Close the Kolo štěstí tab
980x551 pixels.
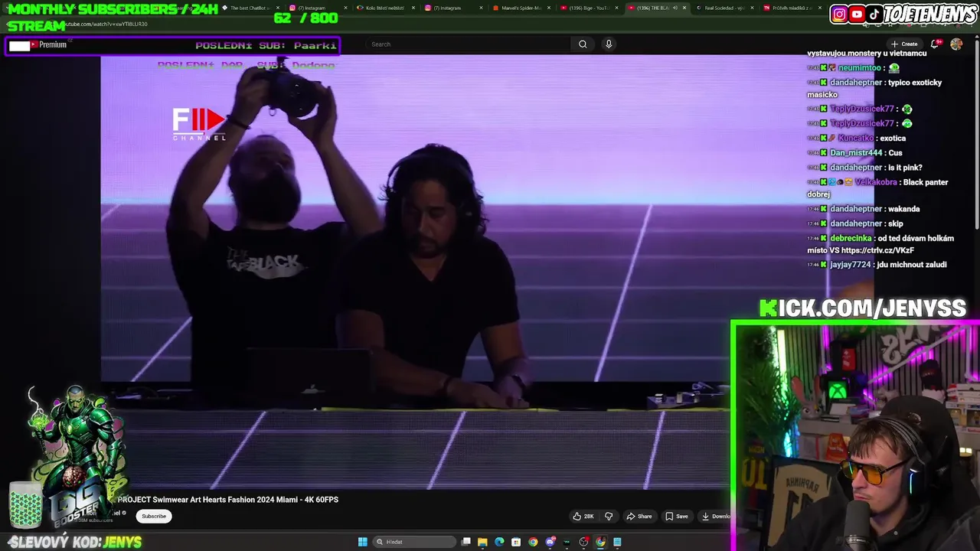[x=413, y=8]
